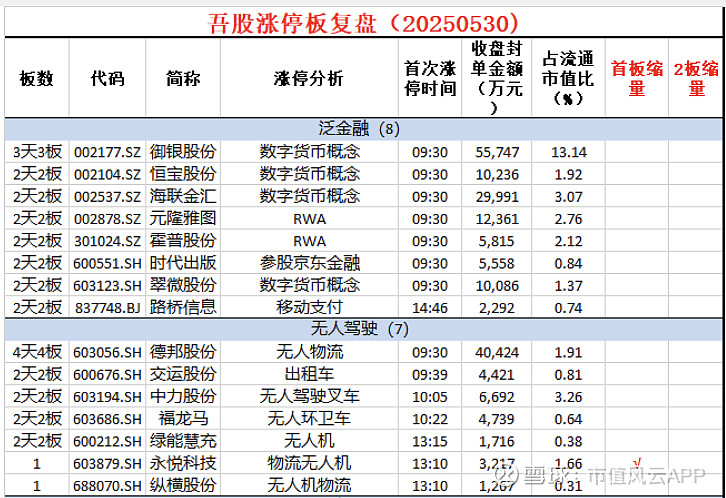The width and height of the screenshot is (726, 498).
Task: Click the value 55,747
Action: click(497, 152)
